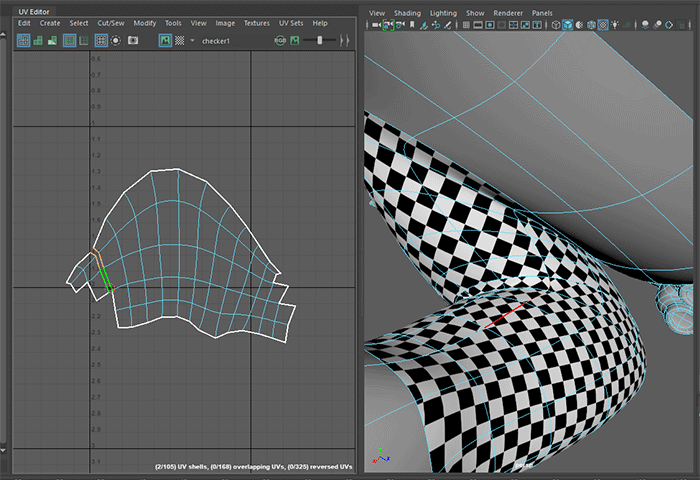Image resolution: width=700 pixels, height=480 pixels.
Task: Expand the Cut/Sew menu
Action: 109,23
